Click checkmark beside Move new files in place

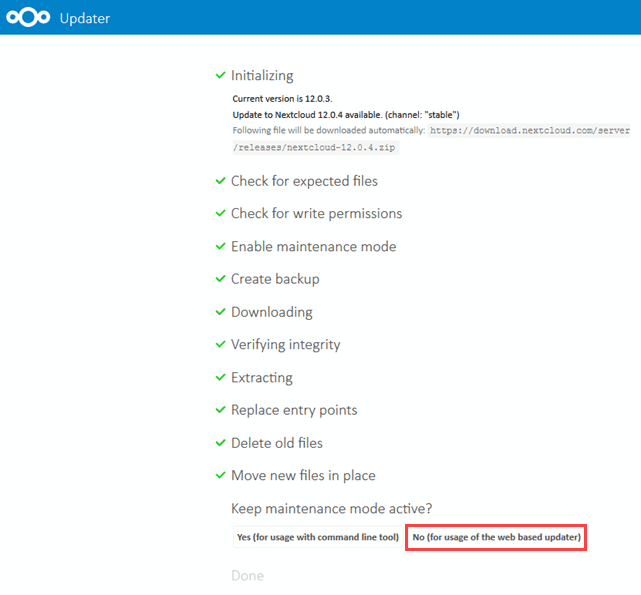[220, 475]
